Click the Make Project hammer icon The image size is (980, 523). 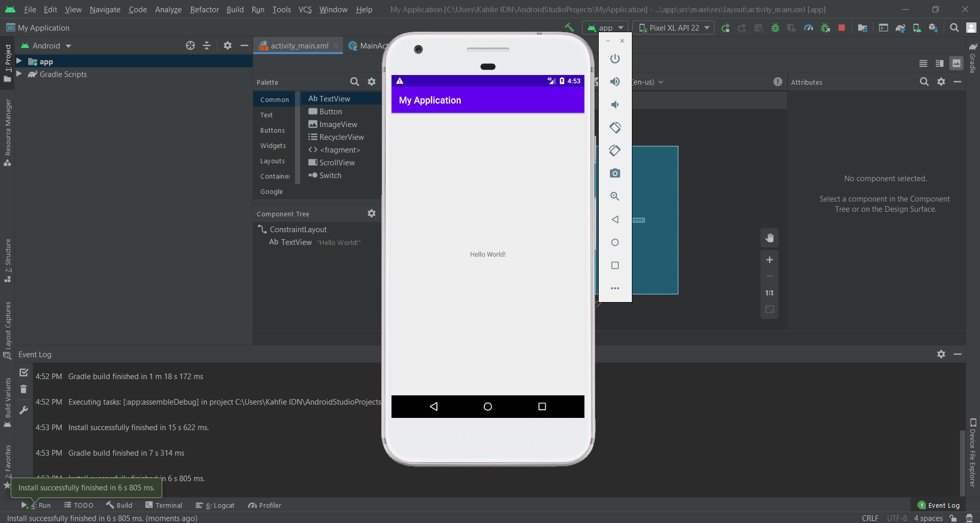(569, 28)
